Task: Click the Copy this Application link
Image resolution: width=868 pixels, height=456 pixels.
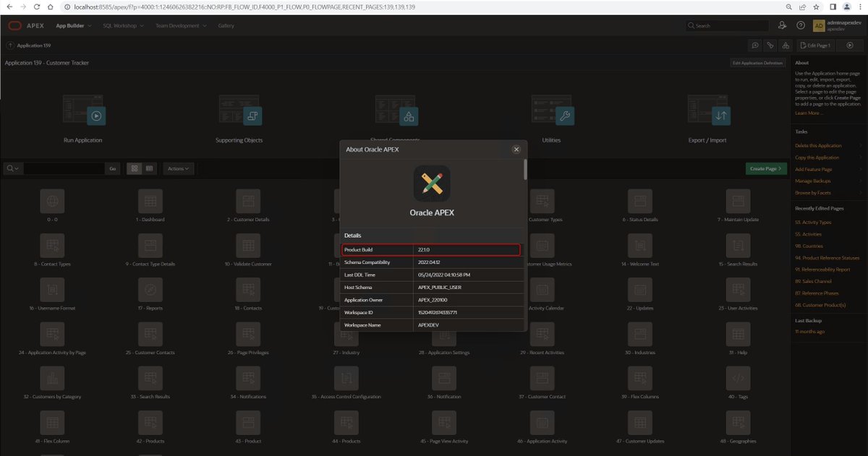Action: point(817,158)
